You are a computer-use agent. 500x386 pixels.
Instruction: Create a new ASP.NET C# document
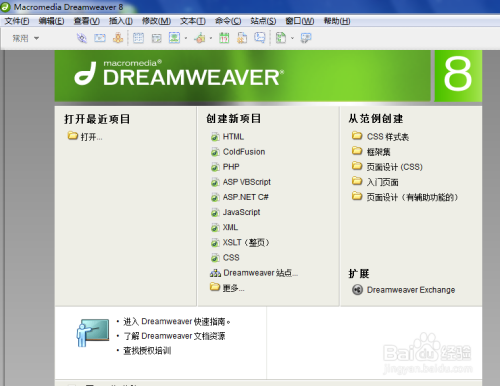[x=245, y=197]
